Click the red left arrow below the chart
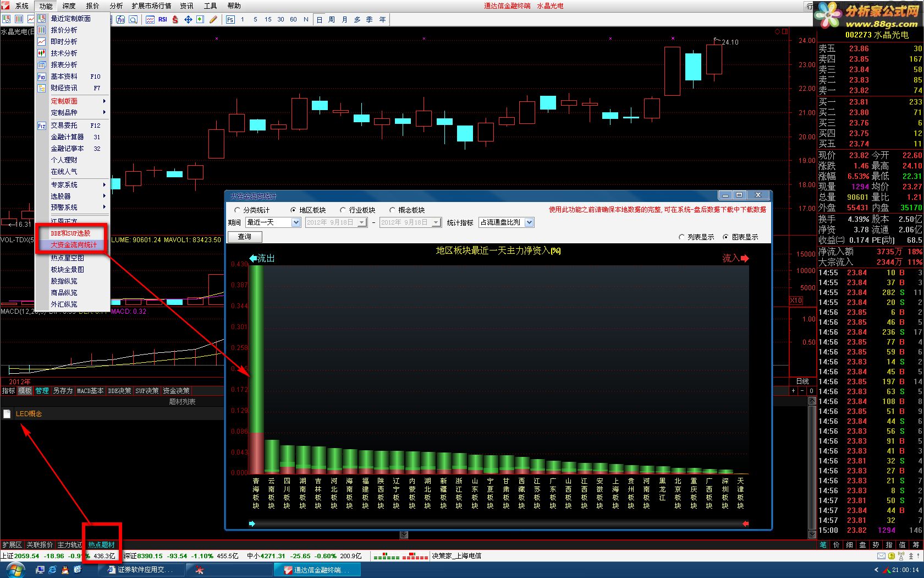Viewport: 924px width, 578px height. (746, 524)
